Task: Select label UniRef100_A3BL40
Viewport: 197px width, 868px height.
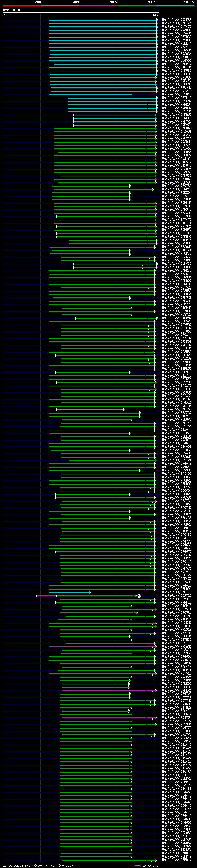Action: click(176, 43)
